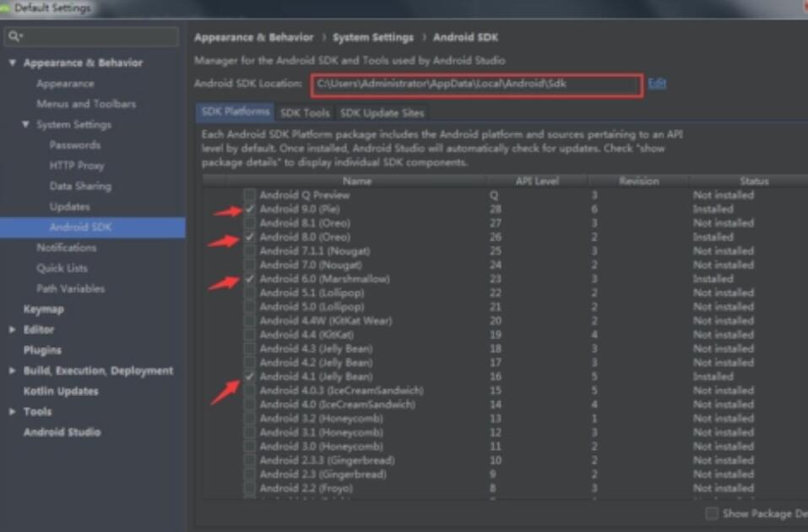Image resolution: width=808 pixels, height=532 pixels.
Task: Select Android SDK in the settings tree
Action: click(93, 227)
